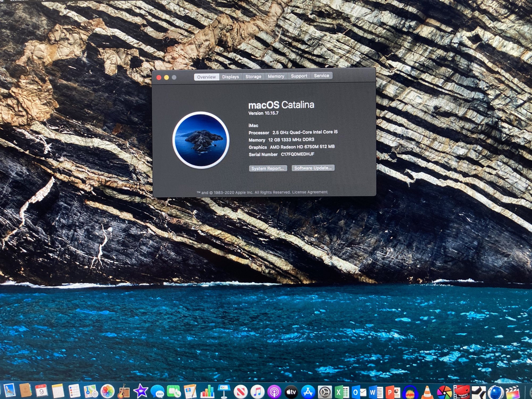This screenshot has height=399, width=532.
Task: Open the Service tab
Action: (x=321, y=76)
